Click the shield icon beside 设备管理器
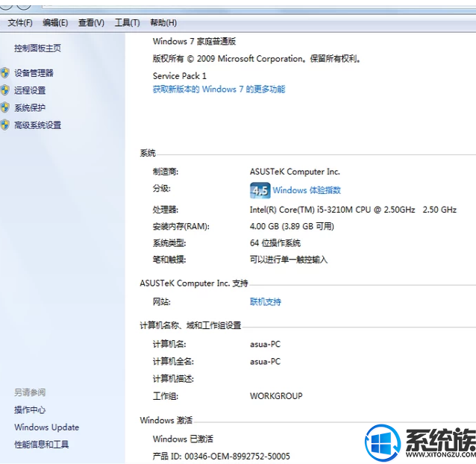The width and height of the screenshot is (476, 464). pyautogui.click(x=5, y=73)
